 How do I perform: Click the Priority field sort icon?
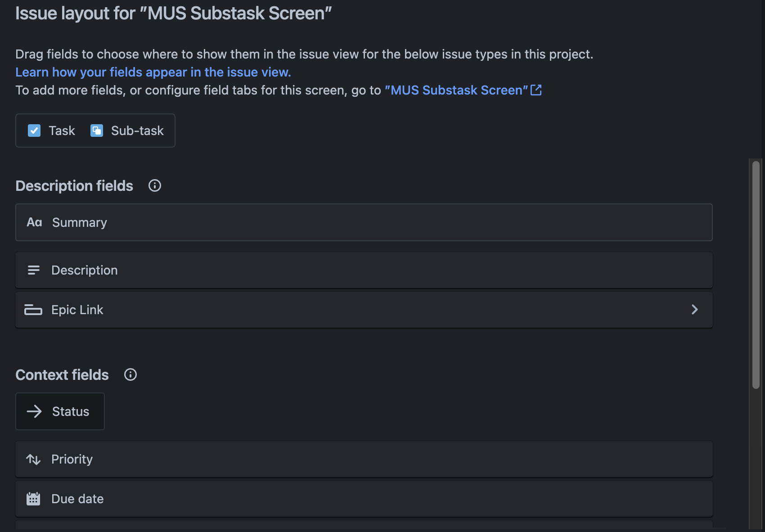click(x=34, y=459)
